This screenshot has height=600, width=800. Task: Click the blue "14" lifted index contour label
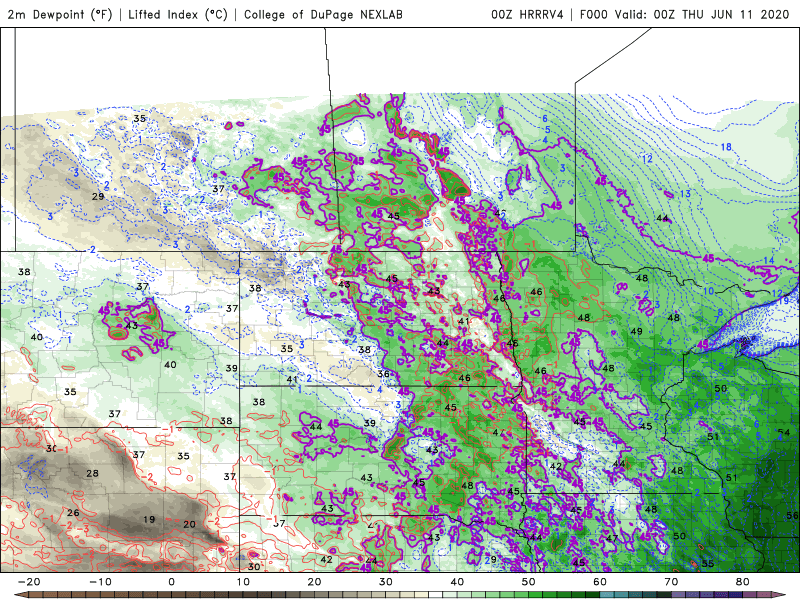[x=768, y=260]
